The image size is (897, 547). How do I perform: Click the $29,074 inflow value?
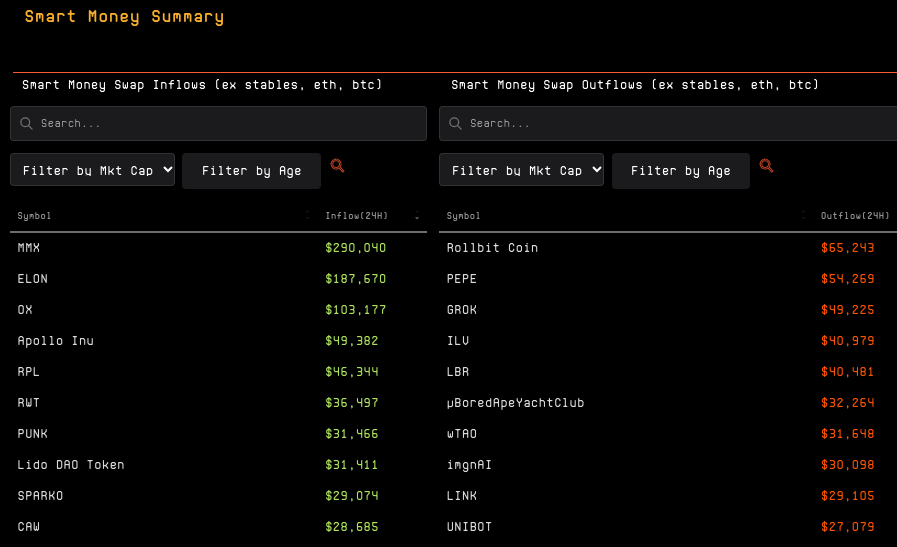pos(351,495)
